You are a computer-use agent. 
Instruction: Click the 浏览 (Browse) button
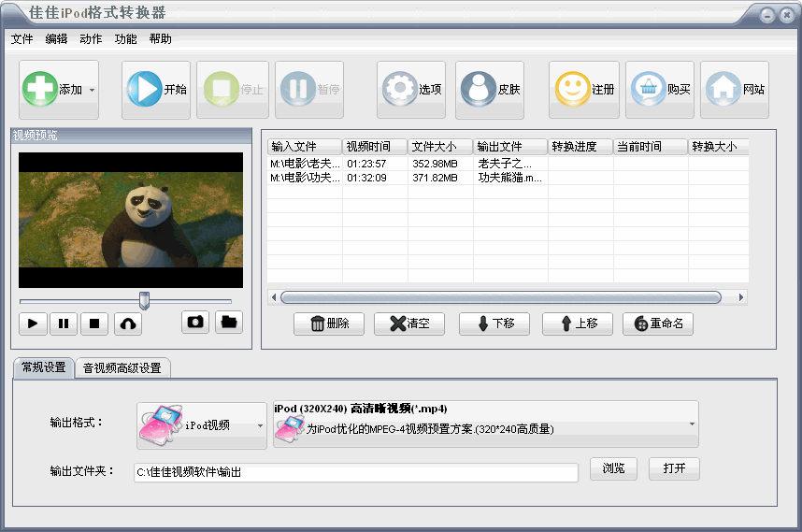pyautogui.click(x=613, y=468)
